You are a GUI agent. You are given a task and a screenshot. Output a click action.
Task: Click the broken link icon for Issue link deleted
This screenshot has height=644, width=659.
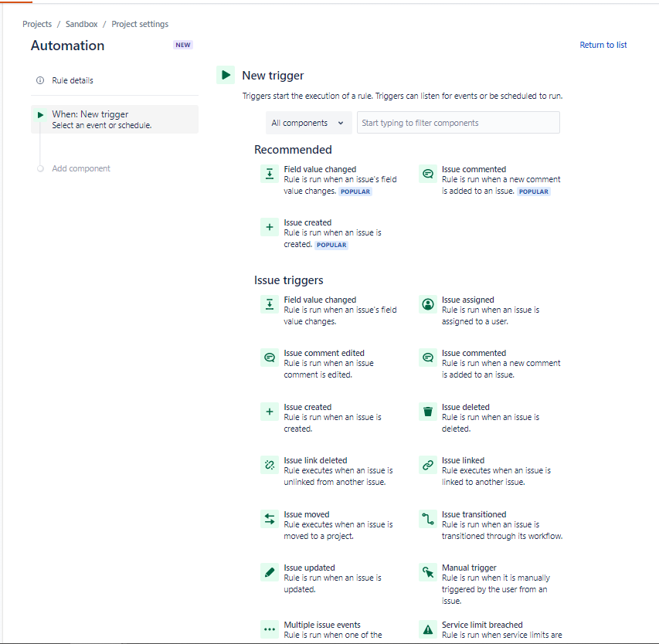click(x=270, y=465)
